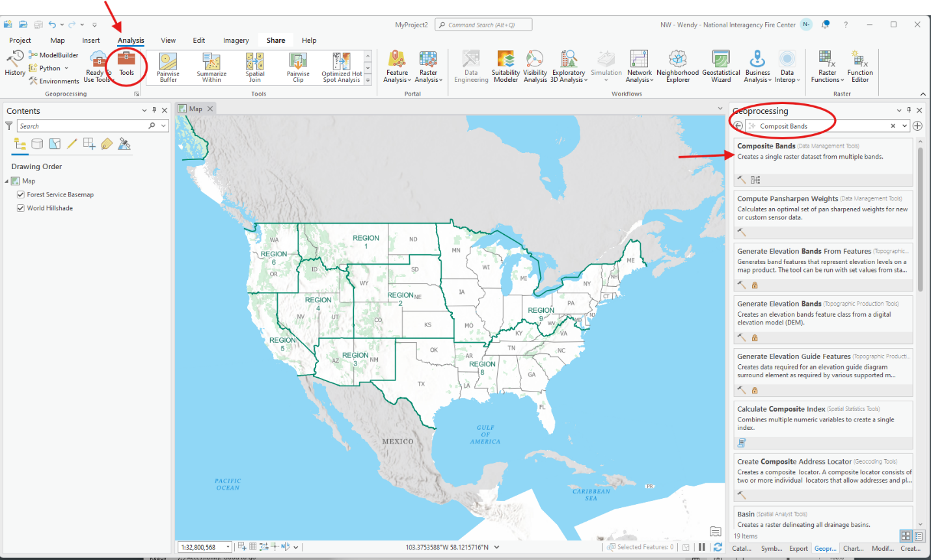
Task: Collapse the Map node in Contents
Action: click(7, 181)
